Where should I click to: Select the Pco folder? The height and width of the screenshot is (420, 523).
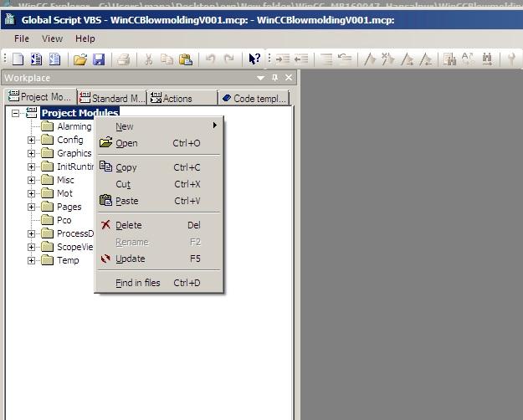point(64,220)
